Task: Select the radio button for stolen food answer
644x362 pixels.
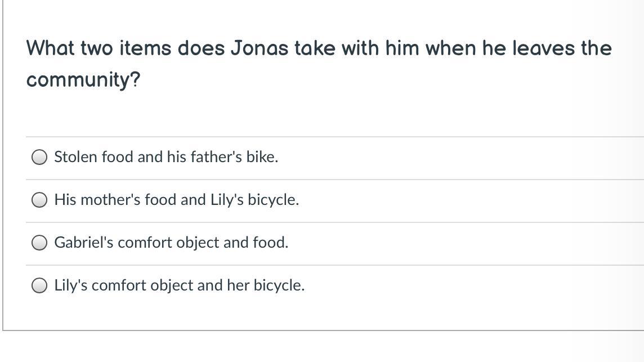Action: pos(39,158)
